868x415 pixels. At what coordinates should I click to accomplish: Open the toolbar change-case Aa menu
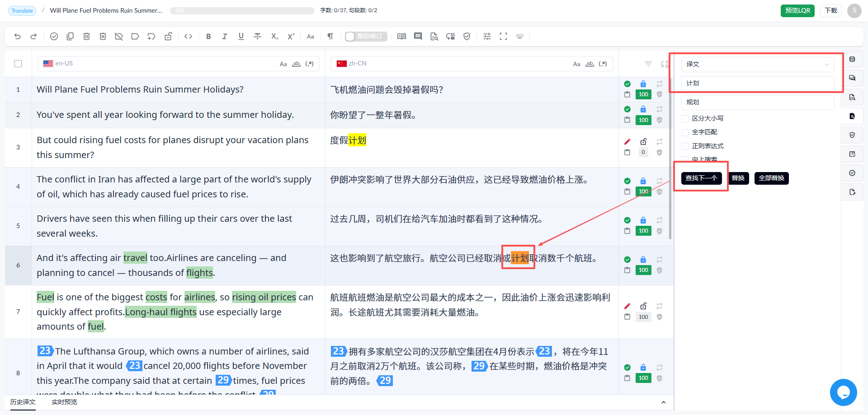(x=311, y=37)
